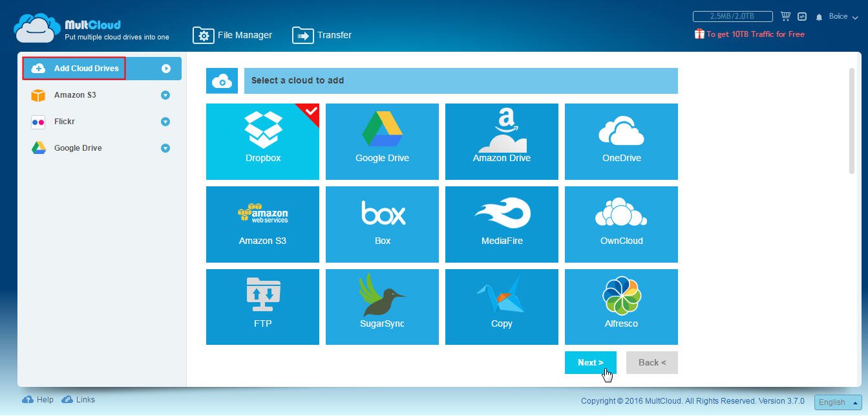Choose the Box cloud tile
Screen dimensions: 868x416
[x=382, y=224]
